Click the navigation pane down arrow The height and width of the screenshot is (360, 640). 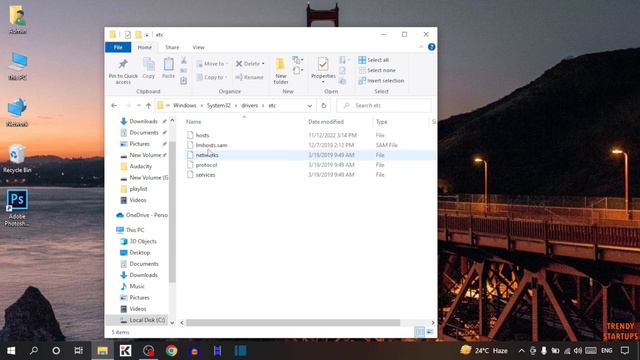[x=172, y=322]
